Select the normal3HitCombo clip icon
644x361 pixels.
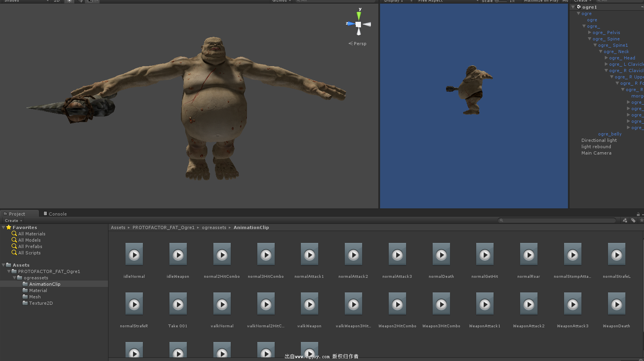pyautogui.click(x=266, y=254)
